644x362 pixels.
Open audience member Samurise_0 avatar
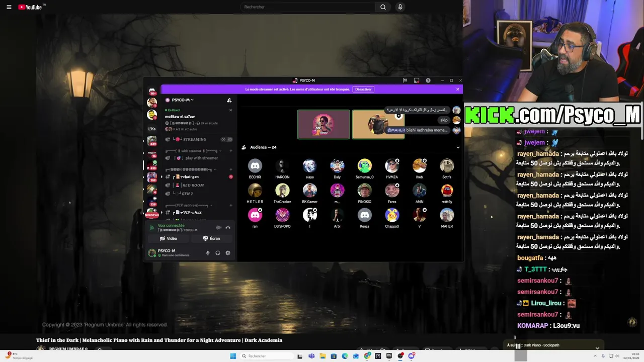point(365,166)
